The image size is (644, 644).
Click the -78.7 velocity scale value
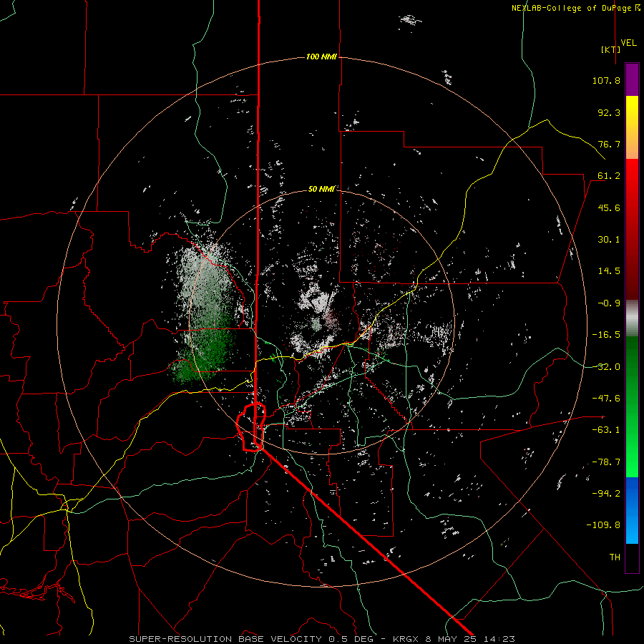606,462
